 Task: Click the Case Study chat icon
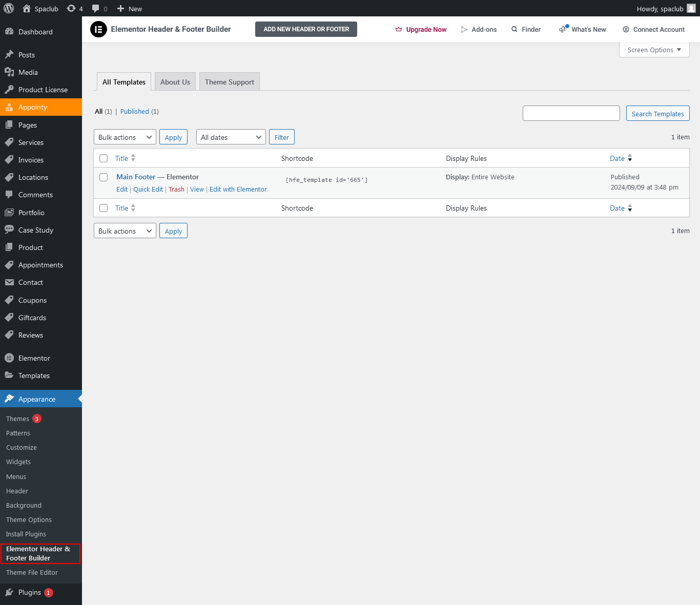9,230
